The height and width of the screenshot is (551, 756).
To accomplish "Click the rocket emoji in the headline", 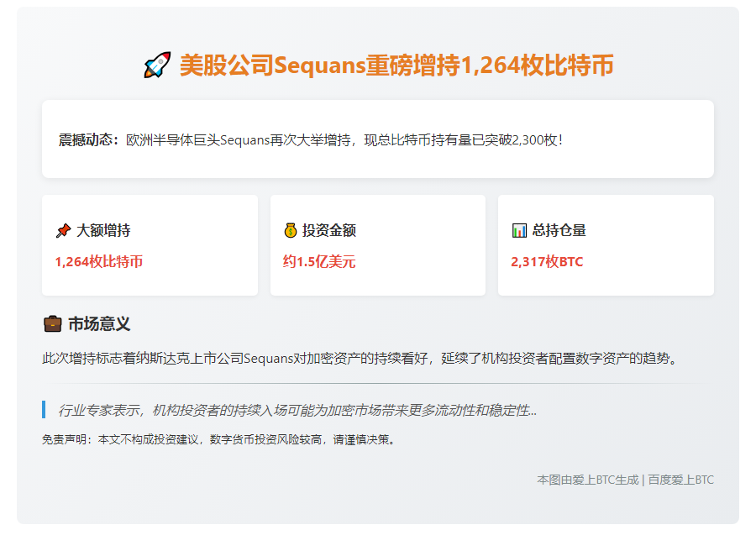I will click(x=157, y=65).
